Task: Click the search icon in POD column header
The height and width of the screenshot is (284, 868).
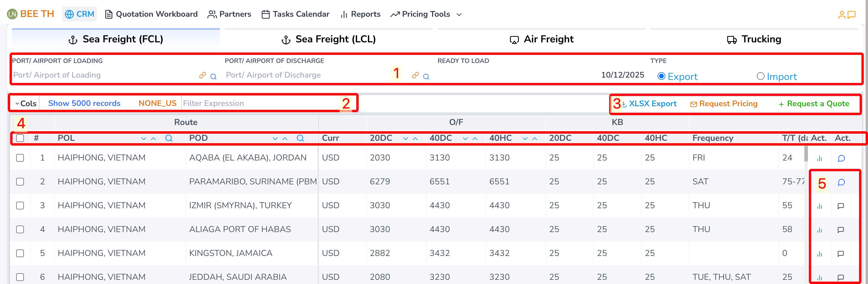Action: pyautogui.click(x=300, y=138)
